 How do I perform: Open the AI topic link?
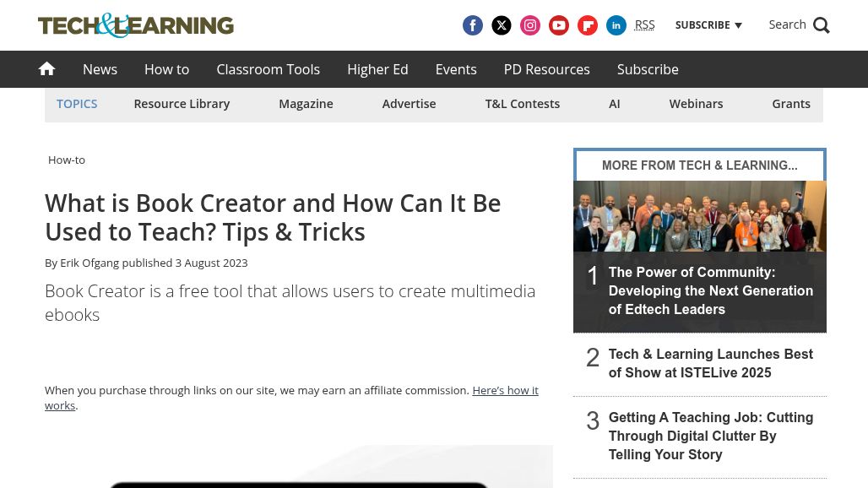click(615, 104)
